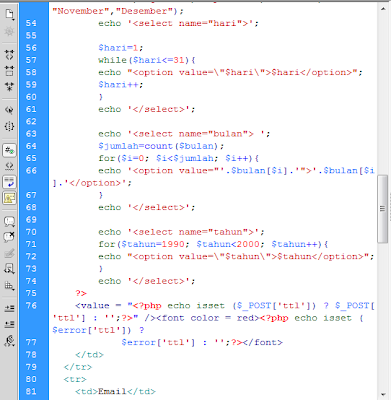Viewport: 391px width, 400px height.
Task: Click the <value = "<?php echo isset line
Action: 225,306
